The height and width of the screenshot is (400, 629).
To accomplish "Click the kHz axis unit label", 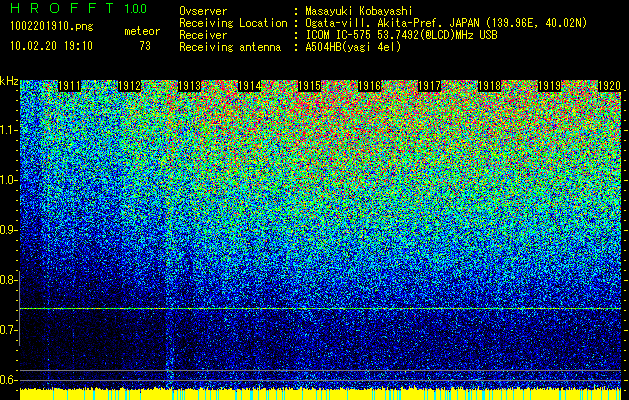I will (x=9, y=81).
